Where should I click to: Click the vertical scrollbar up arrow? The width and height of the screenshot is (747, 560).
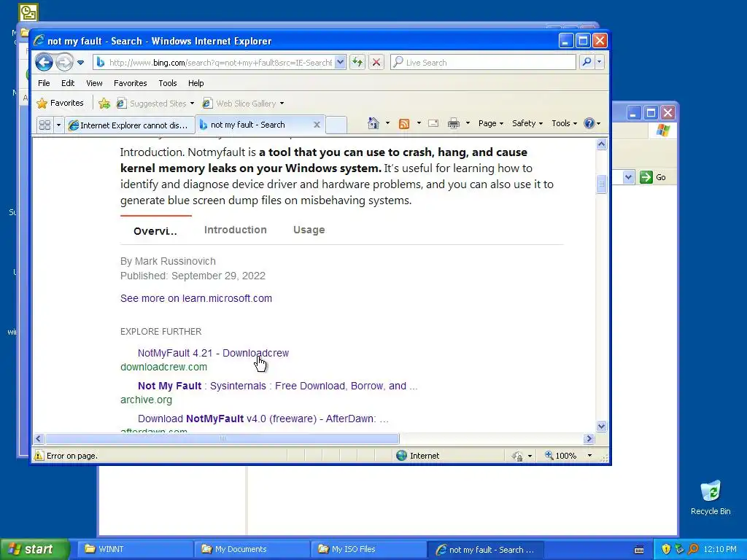coord(601,144)
